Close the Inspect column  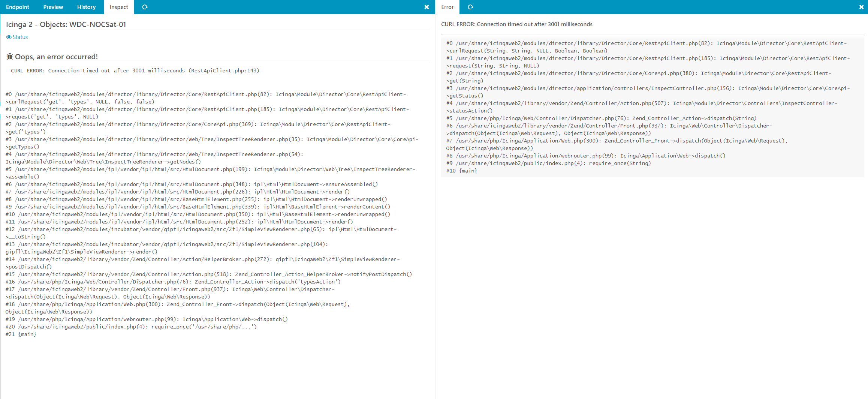pyautogui.click(x=427, y=7)
